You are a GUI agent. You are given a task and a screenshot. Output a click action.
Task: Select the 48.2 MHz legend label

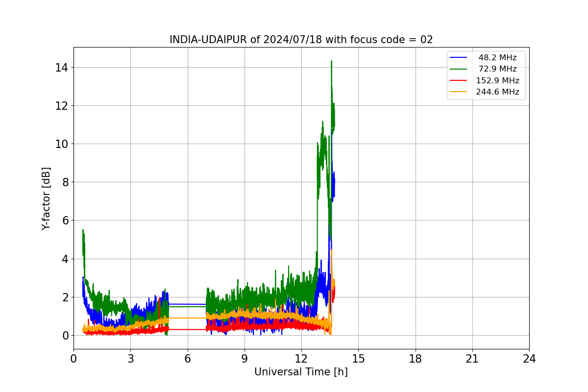pos(497,58)
